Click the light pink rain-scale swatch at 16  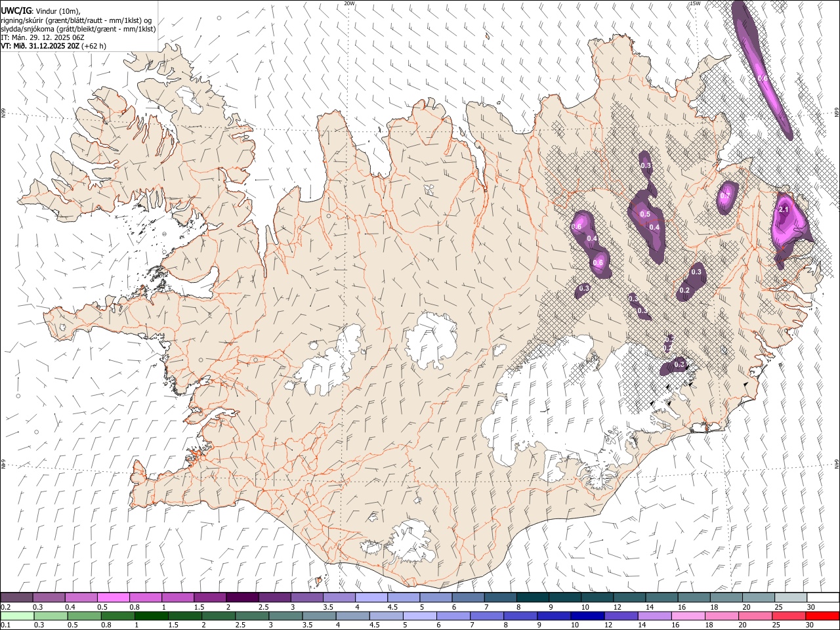coord(687,616)
